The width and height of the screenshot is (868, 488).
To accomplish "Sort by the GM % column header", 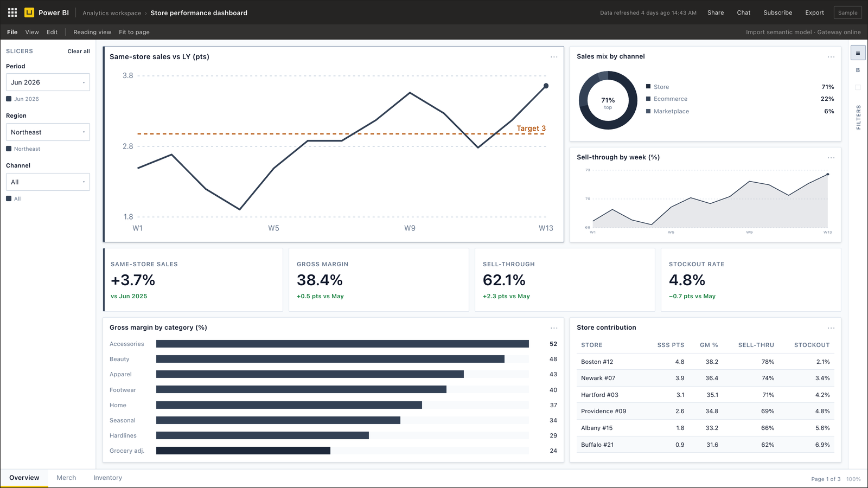I will pyautogui.click(x=709, y=345).
